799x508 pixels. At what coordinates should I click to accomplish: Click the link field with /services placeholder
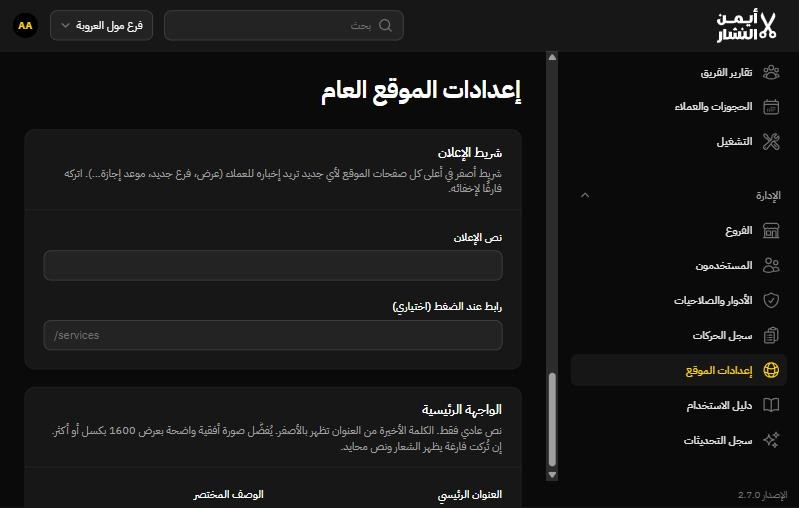click(273, 335)
